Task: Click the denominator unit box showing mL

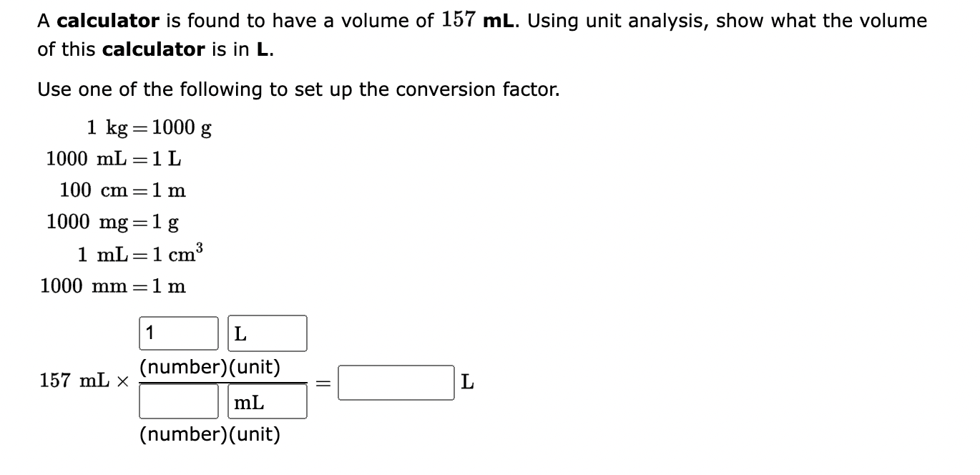Action: pos(265,401)
